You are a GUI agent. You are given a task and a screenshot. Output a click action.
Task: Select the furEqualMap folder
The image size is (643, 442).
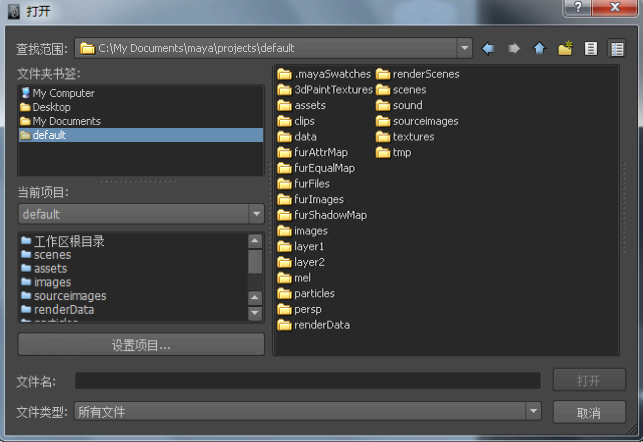pyautogui.click(x=316, y=168)
